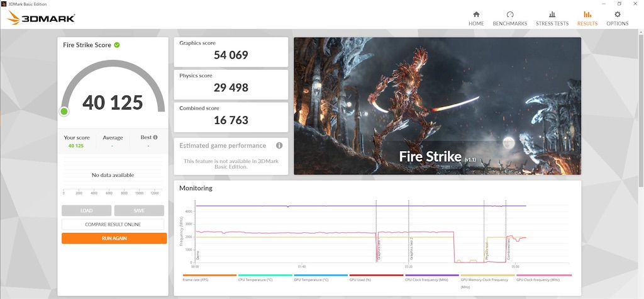Toggle CPU Temperature legend swatch
The width and height of the screenshot is (644, 299).
(x=265, y=275)
